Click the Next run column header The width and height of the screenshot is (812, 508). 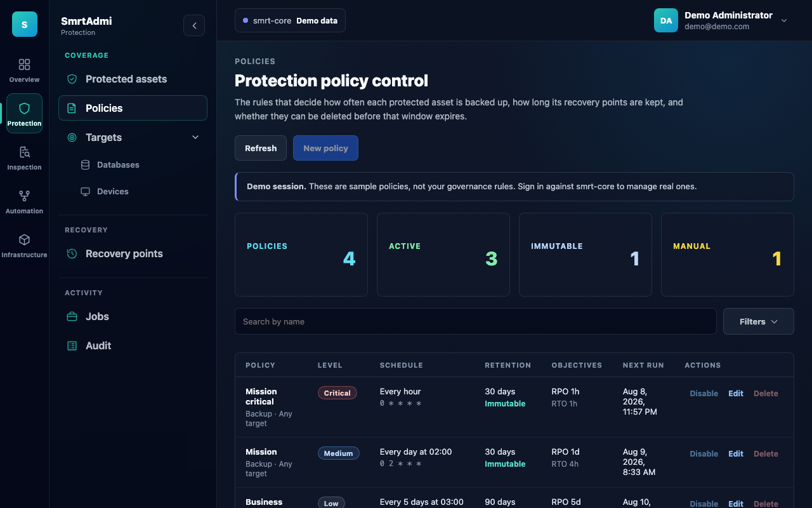pyautogui.click(x=643, y=365)
